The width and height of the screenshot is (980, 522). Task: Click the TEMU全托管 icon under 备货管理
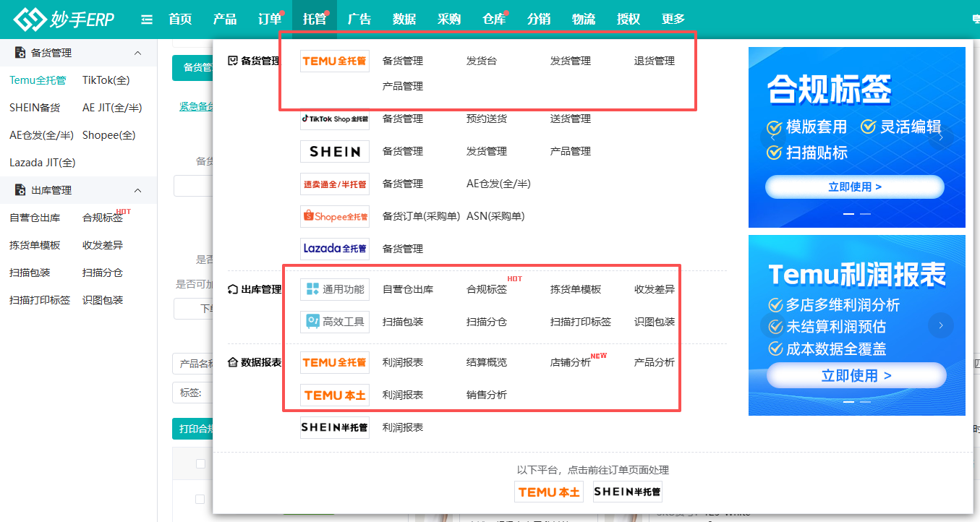(334, 61)
